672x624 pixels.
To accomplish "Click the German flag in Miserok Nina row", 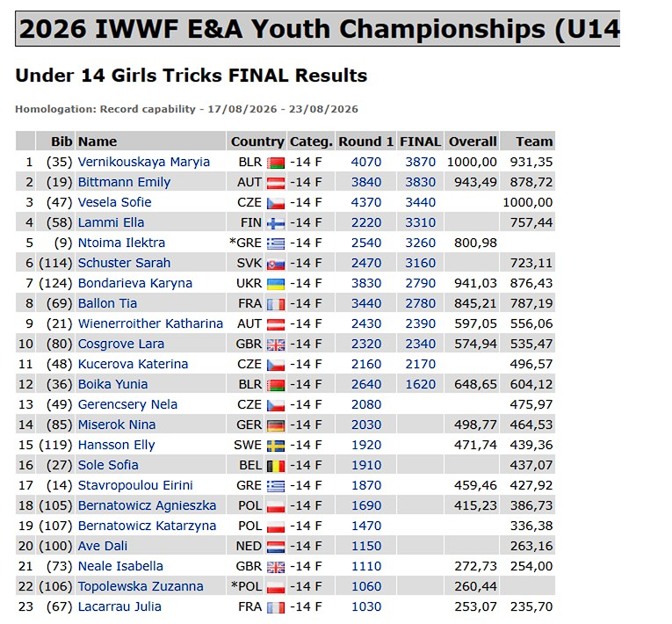I will (x=276, y=425).
